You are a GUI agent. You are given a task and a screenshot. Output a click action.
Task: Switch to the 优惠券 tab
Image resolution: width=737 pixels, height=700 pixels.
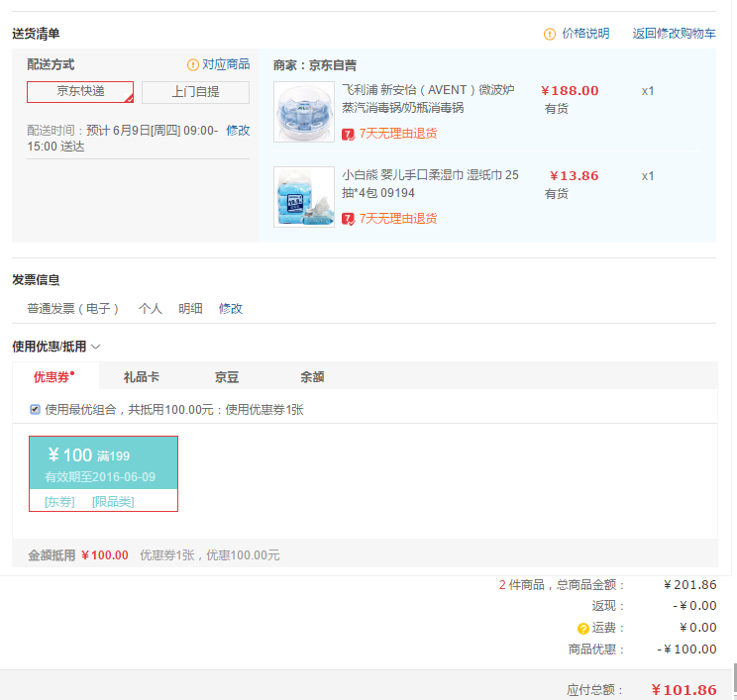[x=54, y=377]
